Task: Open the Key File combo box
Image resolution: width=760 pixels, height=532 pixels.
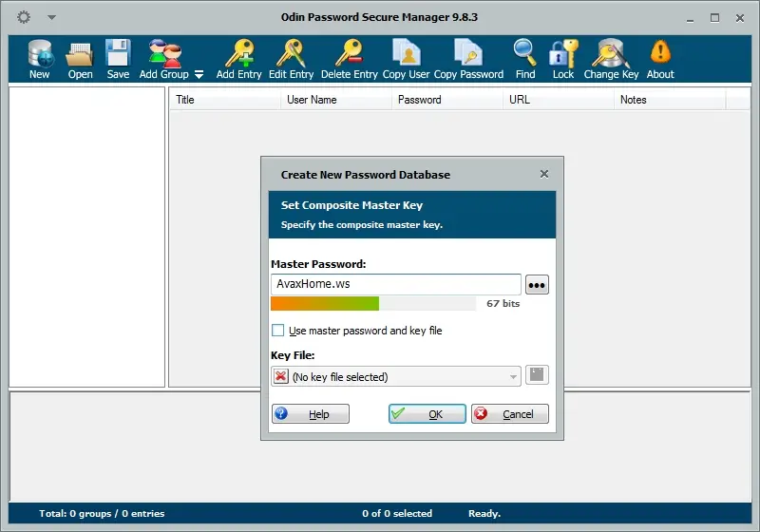Action: click(x=396, y=376)
